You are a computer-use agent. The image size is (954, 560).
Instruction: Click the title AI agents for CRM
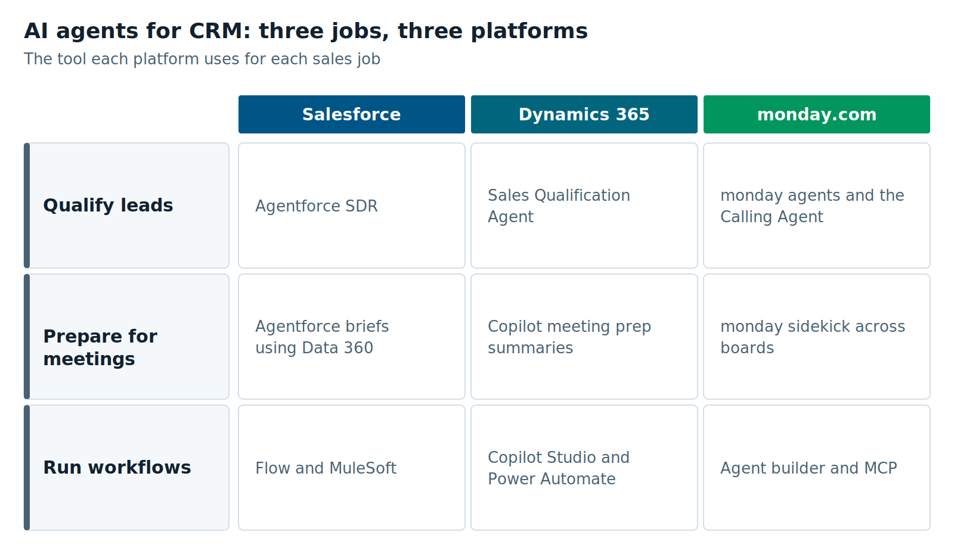pos(306,31)
